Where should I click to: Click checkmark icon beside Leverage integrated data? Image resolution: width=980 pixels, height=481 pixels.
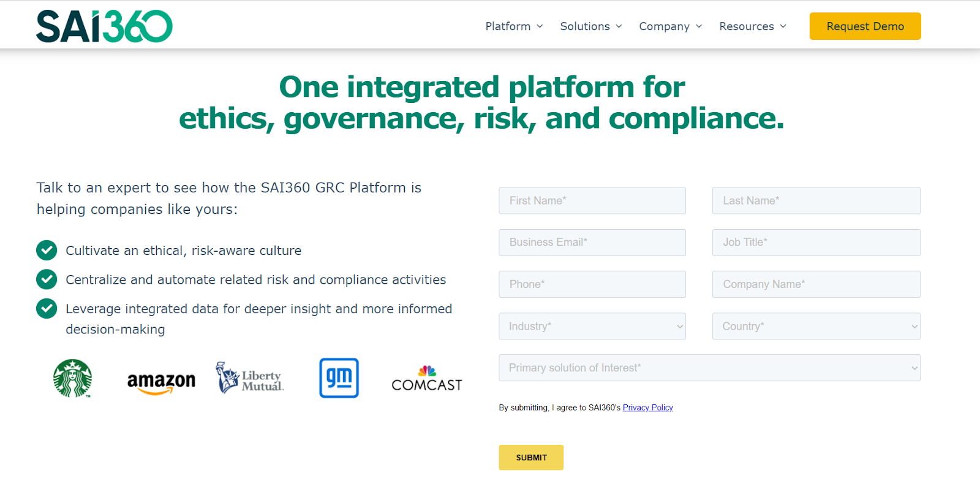[47, 309]
